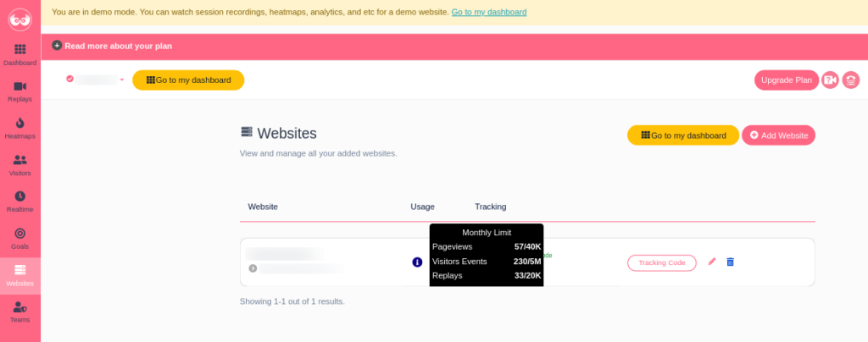The height and width of the screenshot is (342, 868).
Task: Click Replays 33/20K in the tooltip
Action: pyautogui.click(x=487, y=276)
